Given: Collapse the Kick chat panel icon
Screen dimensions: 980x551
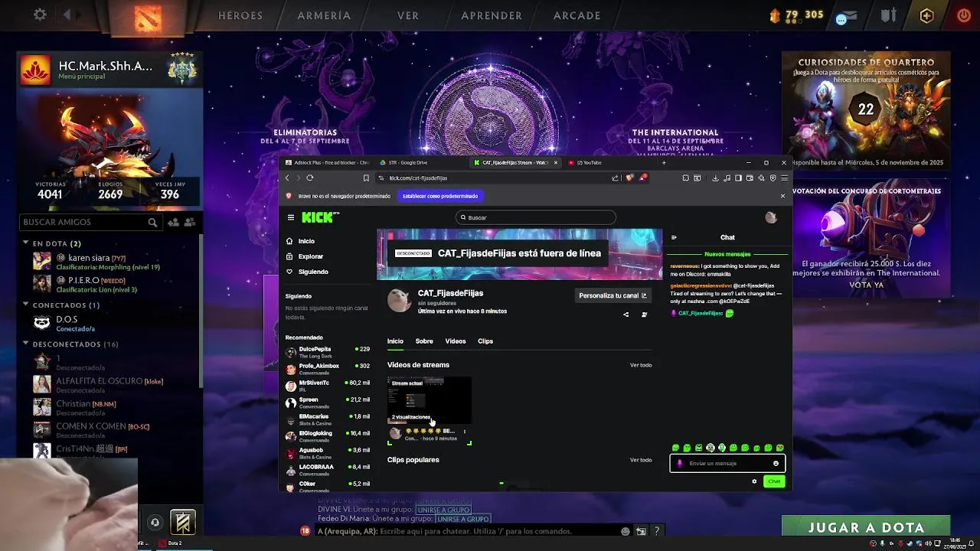Looking at the screenshot, I should tap(674, 237).
